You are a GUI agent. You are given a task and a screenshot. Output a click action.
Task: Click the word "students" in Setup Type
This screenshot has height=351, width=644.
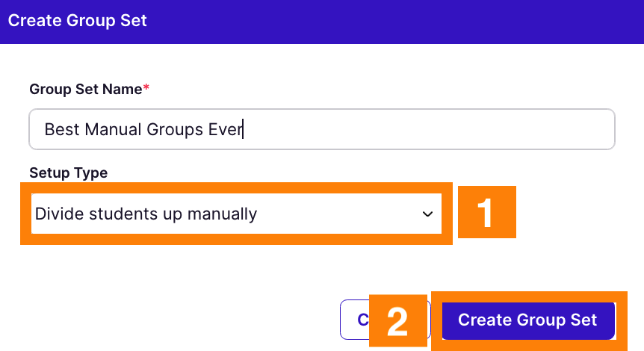[x=123, y=214]
